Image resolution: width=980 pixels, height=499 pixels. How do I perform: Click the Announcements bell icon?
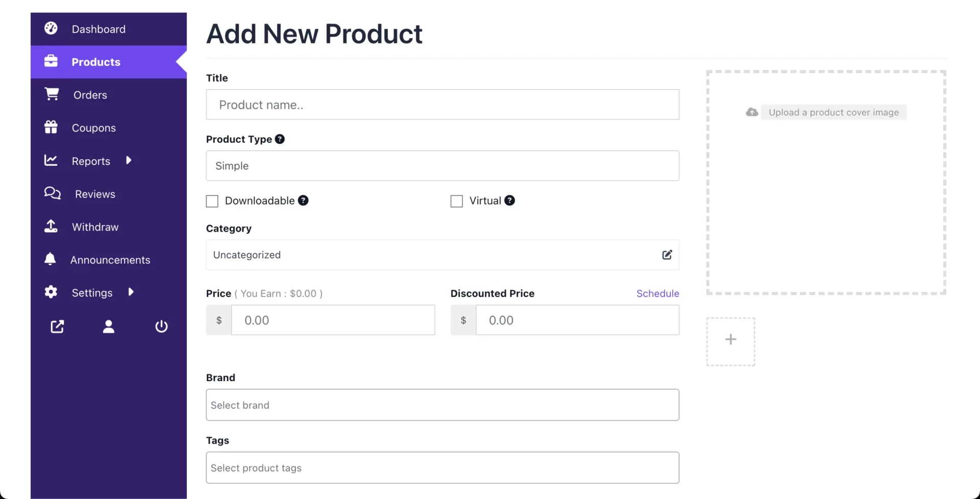[x=50, y=259]
